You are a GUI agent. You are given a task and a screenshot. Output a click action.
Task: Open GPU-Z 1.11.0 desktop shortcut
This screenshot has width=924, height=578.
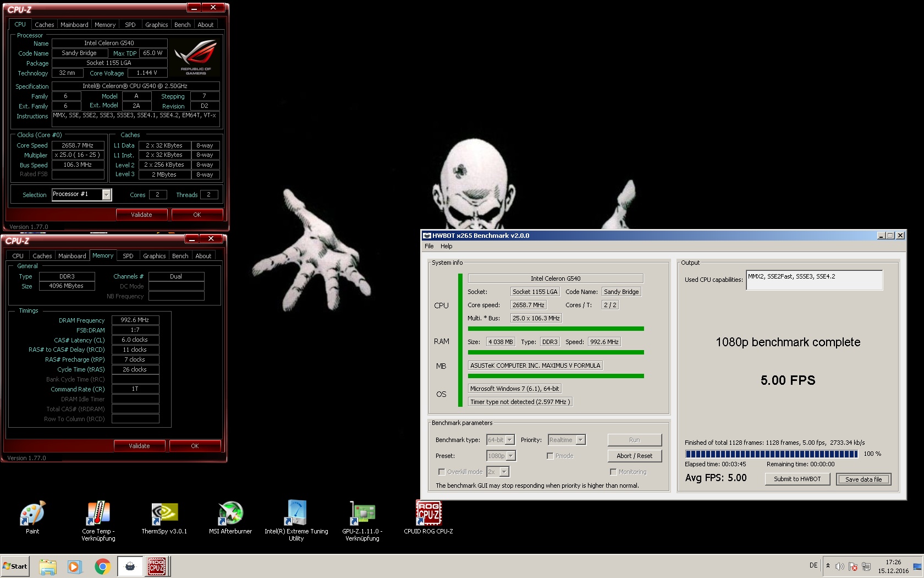click(x=362, y=521)
